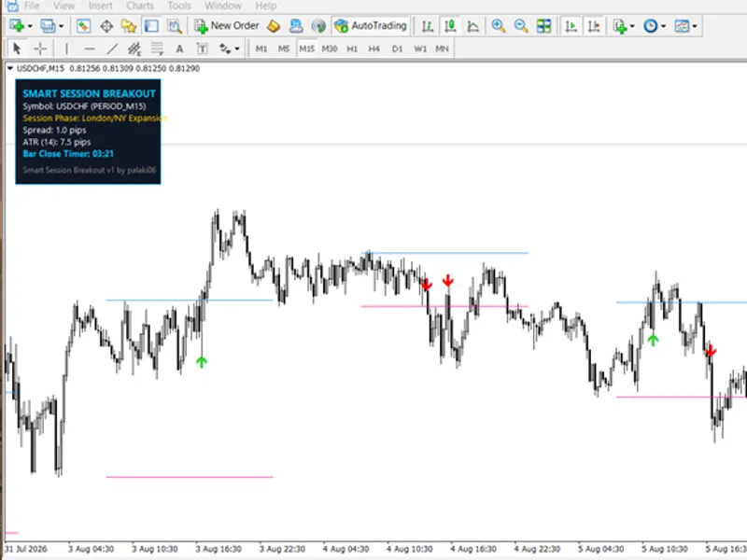Open the Help menu

coord(266,6)
